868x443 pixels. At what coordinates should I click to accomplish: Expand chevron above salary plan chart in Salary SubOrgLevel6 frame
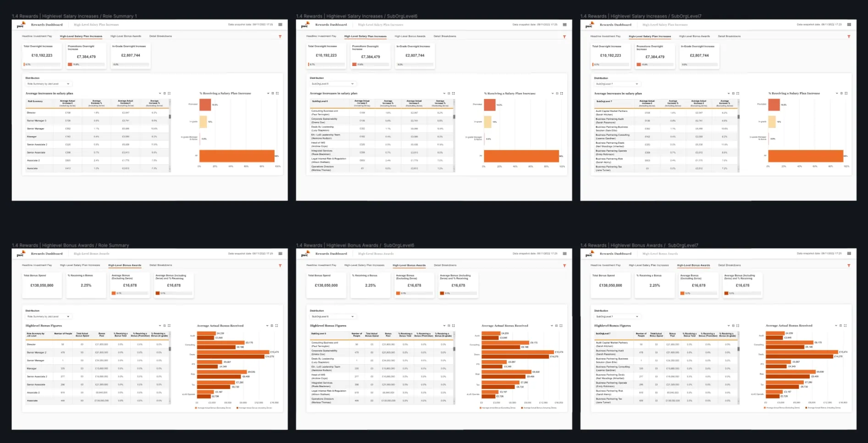(553, 94)
